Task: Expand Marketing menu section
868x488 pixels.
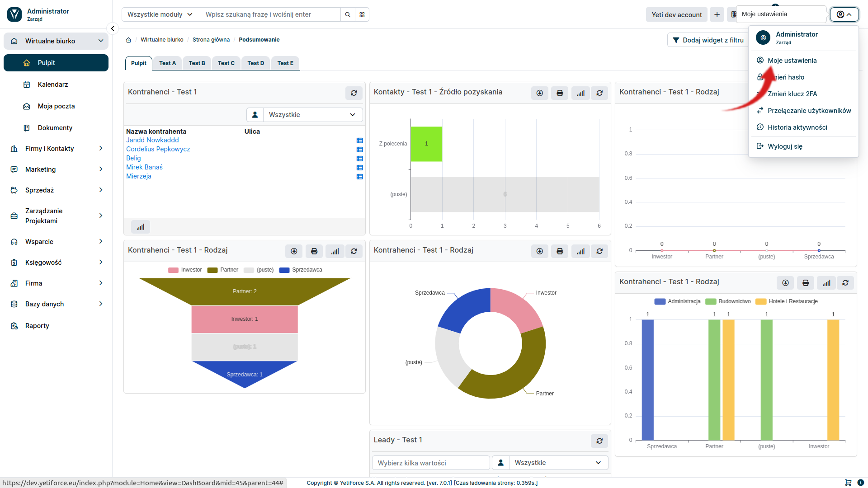Action: pos(56,169)
